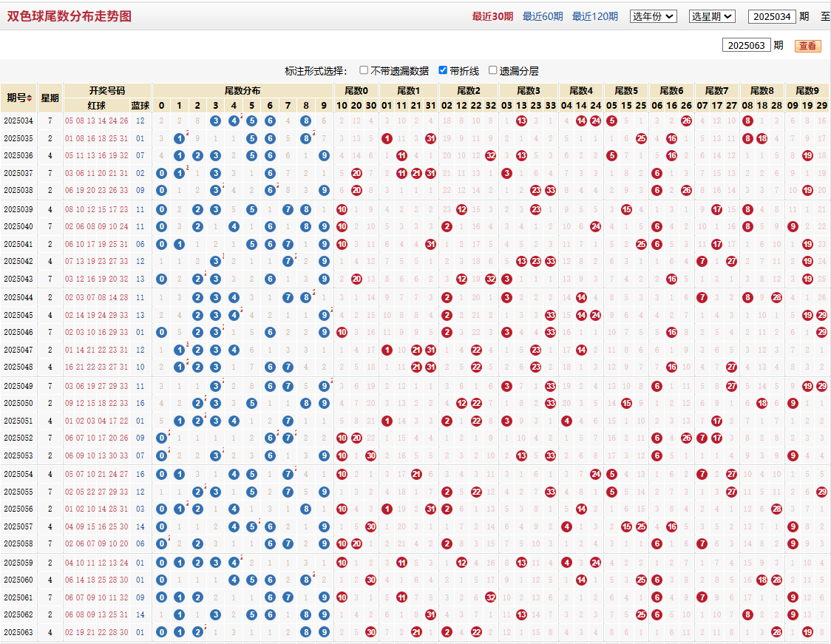Select the page title 双色球尾数分布走势图
Viewport: 831px width, 644px height.
point(69,16)
